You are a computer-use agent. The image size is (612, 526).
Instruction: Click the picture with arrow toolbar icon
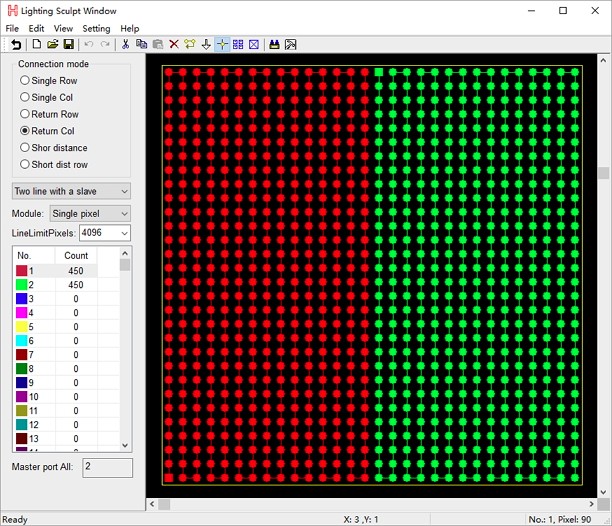click(x=290, y=44)
